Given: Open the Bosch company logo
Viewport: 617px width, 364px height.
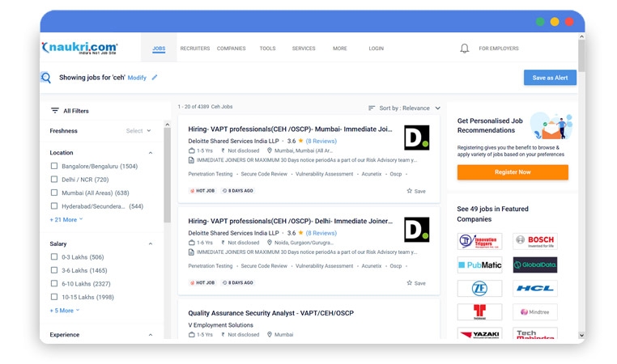Looking at the screenshot, I should coord(534,241).
